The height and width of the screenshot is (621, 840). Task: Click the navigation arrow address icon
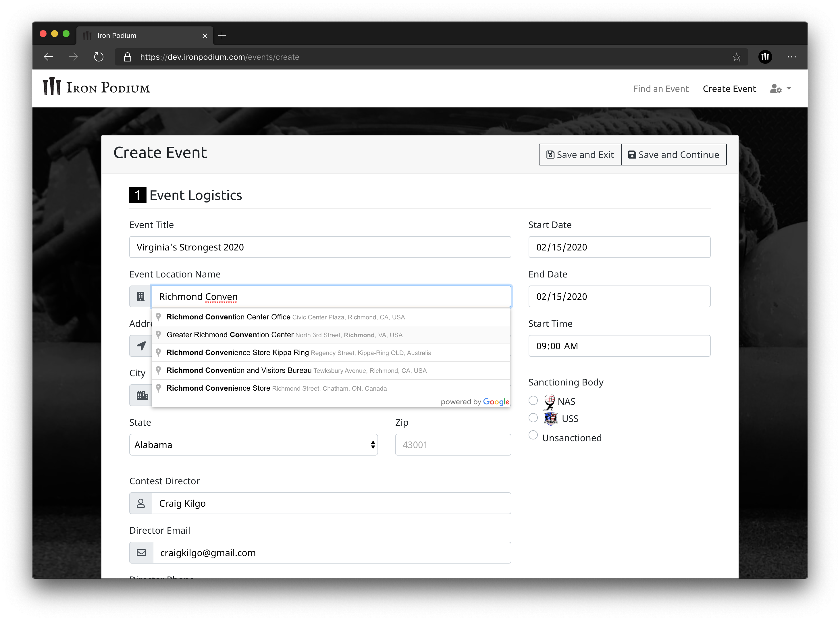coord(141,346)
